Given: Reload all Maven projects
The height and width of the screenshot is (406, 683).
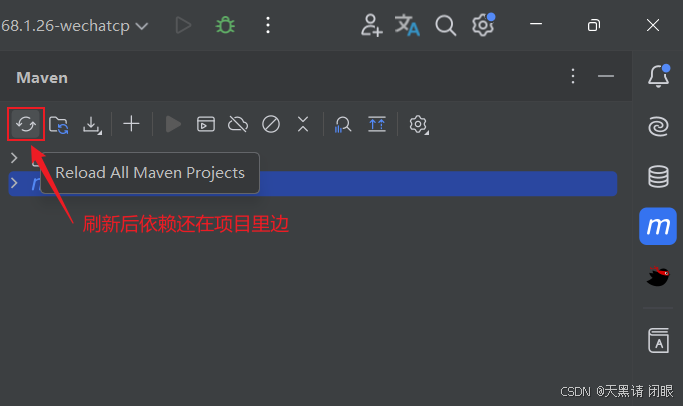Looking at the screenshot, I should (x=26, y=125).
